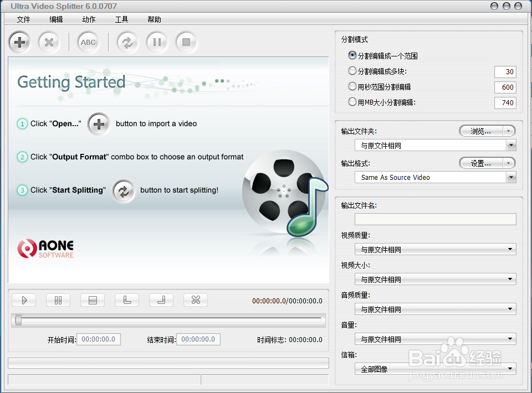Open the 文件 menu

point(23,19)
